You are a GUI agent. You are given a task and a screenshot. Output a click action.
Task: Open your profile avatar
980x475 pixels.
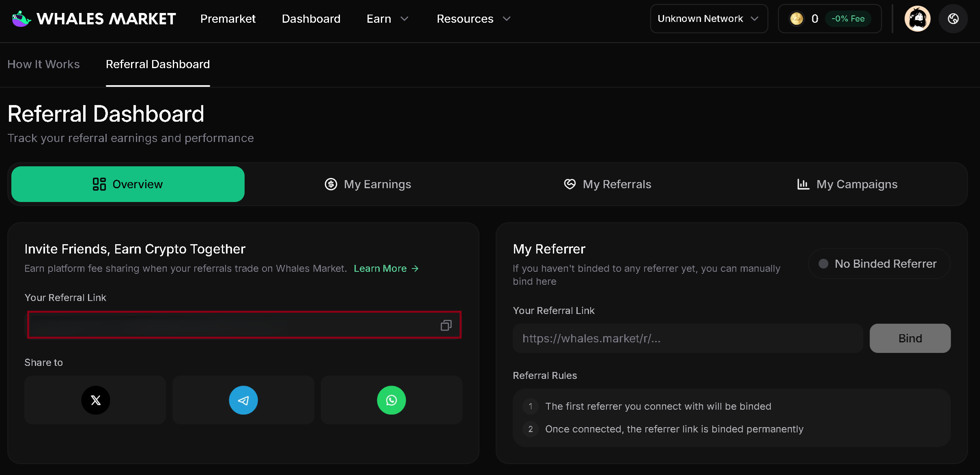tap(918, 18)
